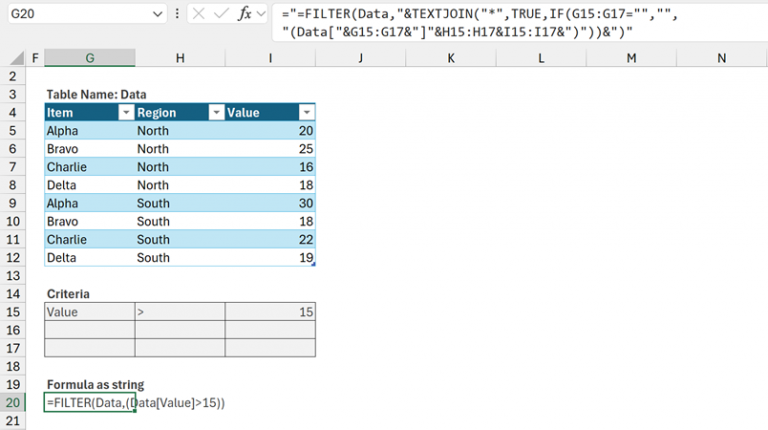Select column K header

pyautogui.click(x=451, y=59)
